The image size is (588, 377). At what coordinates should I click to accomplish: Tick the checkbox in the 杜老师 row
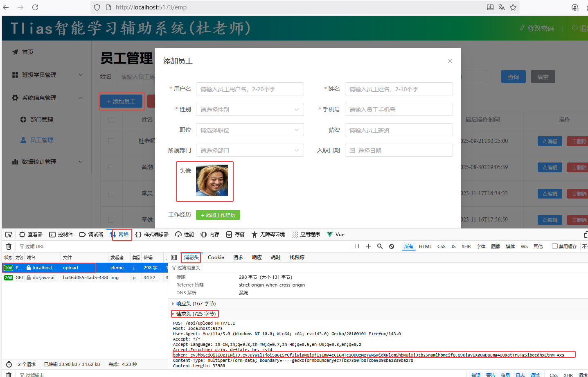(111, 141)
